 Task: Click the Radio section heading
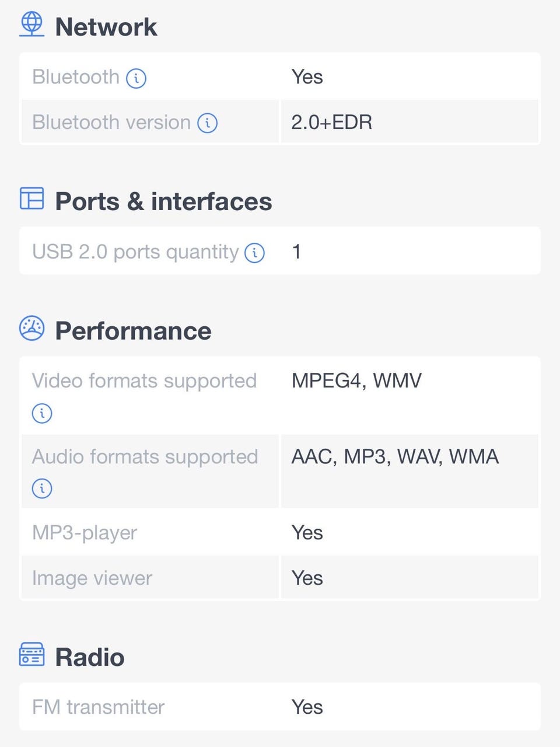tap(89, 657)
